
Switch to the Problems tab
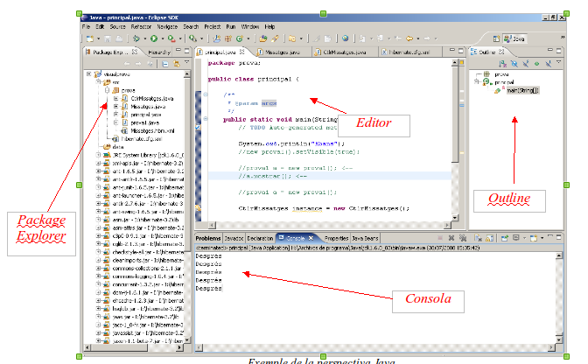point(208,238)
